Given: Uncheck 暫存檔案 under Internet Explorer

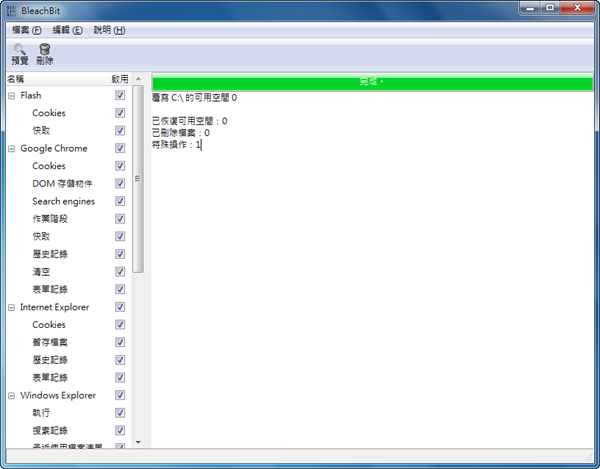Looking at the screenshot, I should pyautogui.click(x=120, y=342).
